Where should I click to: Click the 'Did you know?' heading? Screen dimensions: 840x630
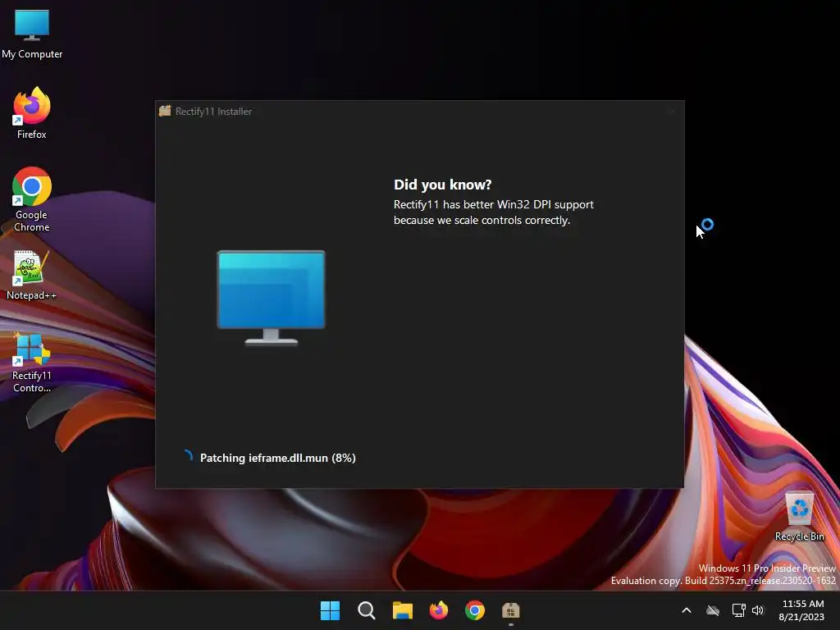[442, 185]
